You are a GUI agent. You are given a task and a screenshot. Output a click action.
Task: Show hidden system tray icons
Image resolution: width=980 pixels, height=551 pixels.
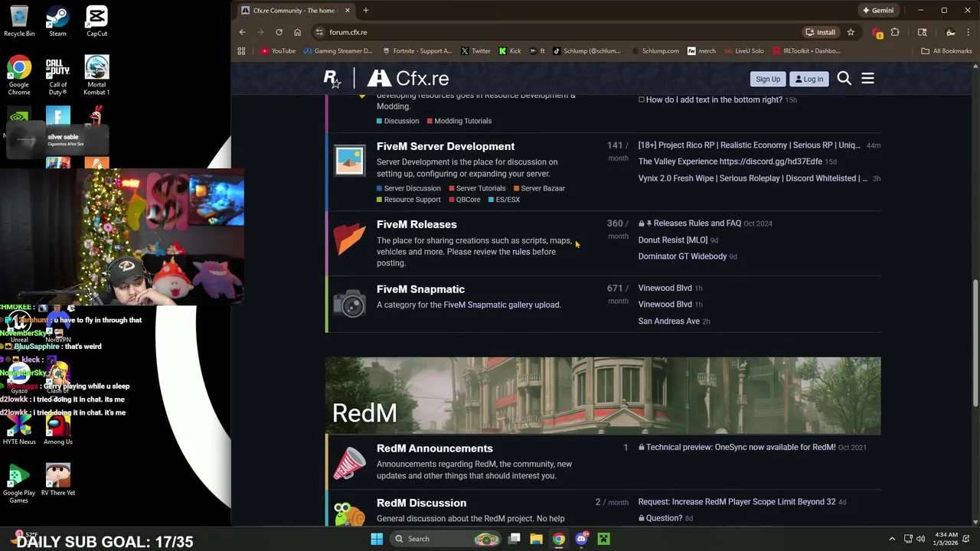point(892,539)
